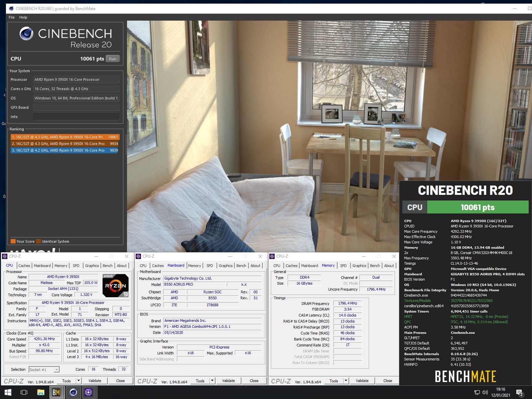This screenshot has height=399, width=532.
Task: Expand Tools dropdown arrow in the Memory window
Action: click(346, 381)
